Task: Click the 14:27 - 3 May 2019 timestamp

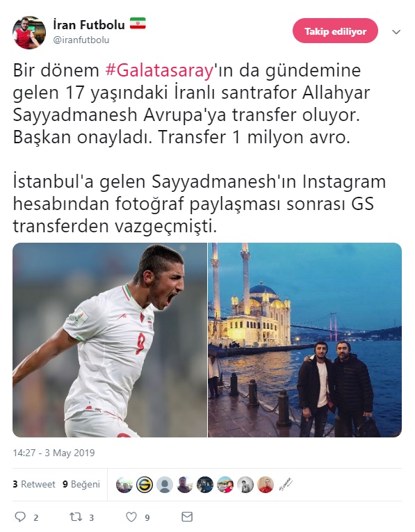Action: pyautogui.click(x=54, y=453)
